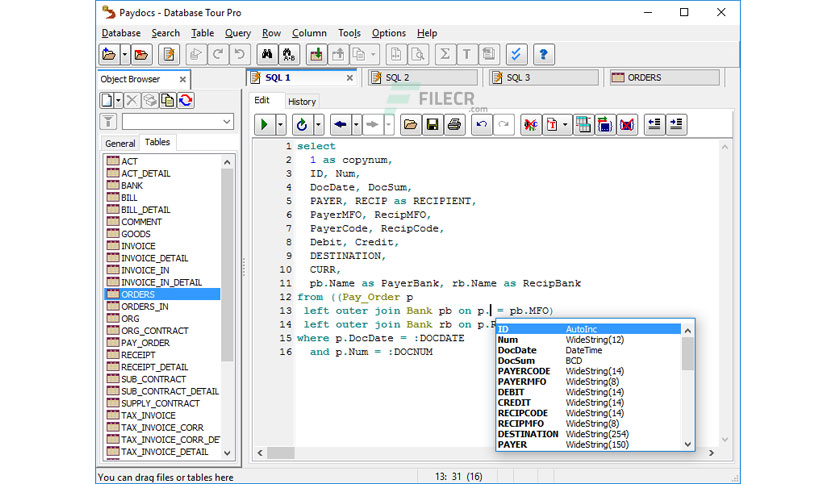Undo last edit in SQL editor
The image size is (836, 484).
[481, 125]
